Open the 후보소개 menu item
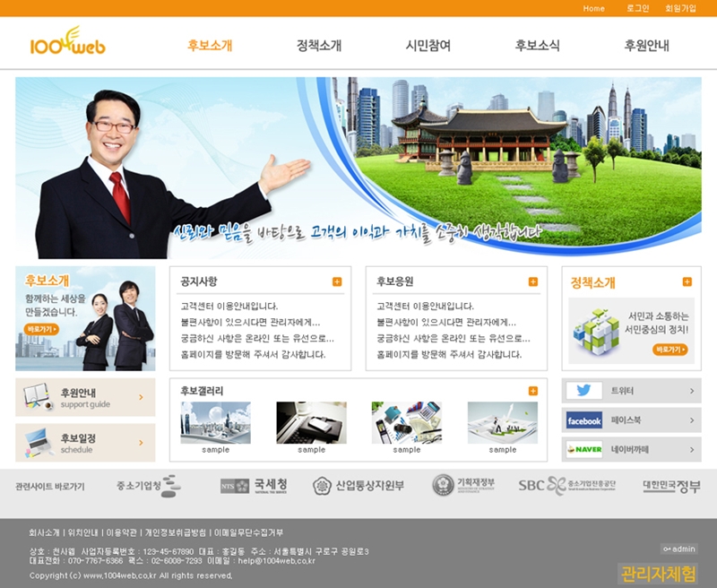Screen dimensions: 717x588 click(210, 46)
